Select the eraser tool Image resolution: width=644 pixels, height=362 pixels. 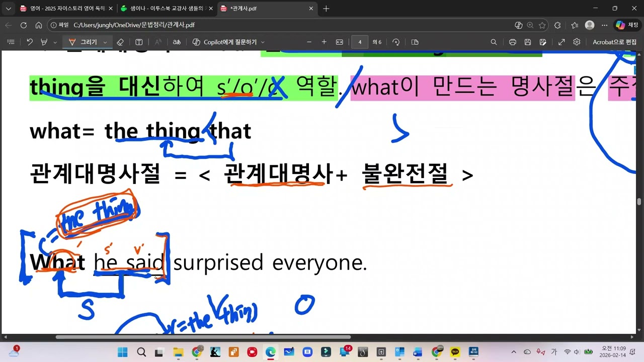tap(120, 42)
